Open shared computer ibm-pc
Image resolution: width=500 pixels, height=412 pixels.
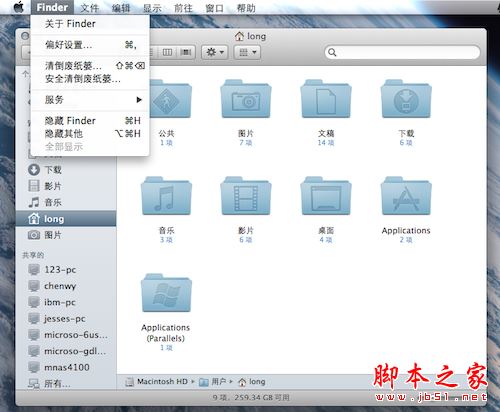pos(66,302)
